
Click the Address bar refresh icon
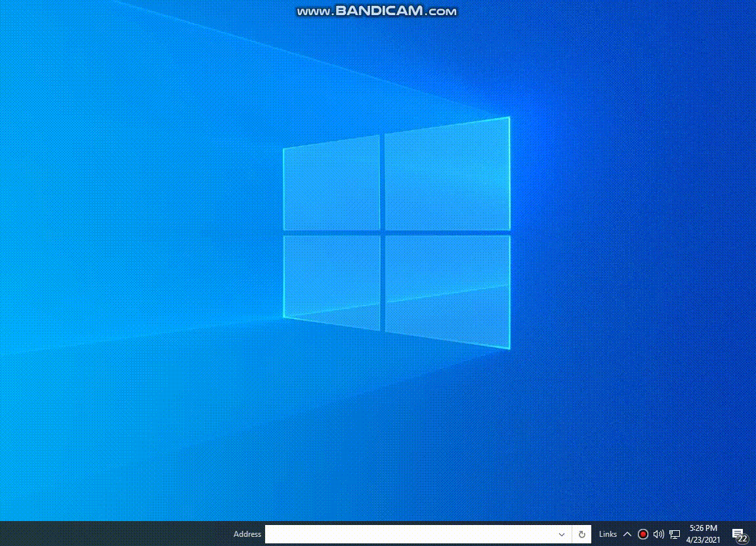[x=582, y=534]
